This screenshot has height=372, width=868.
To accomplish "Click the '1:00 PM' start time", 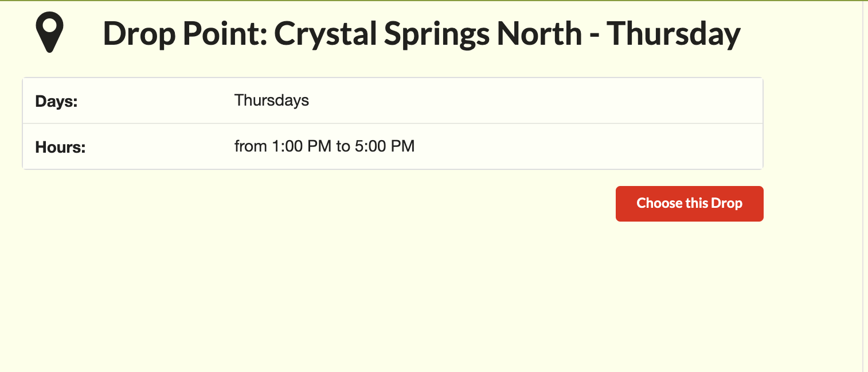I will [x=302, y=146].
